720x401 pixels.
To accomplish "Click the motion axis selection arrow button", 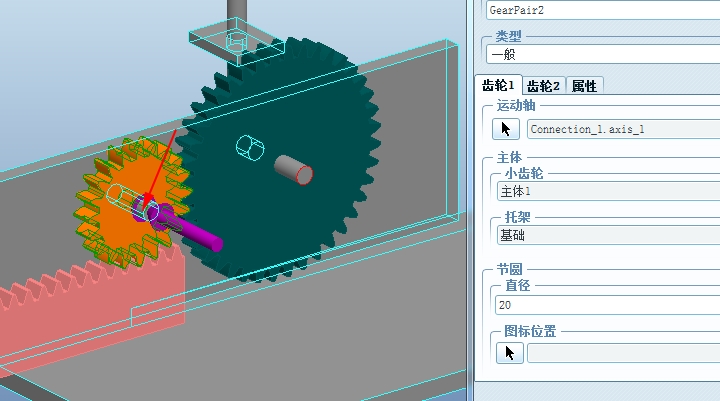I will coord(506,129).
